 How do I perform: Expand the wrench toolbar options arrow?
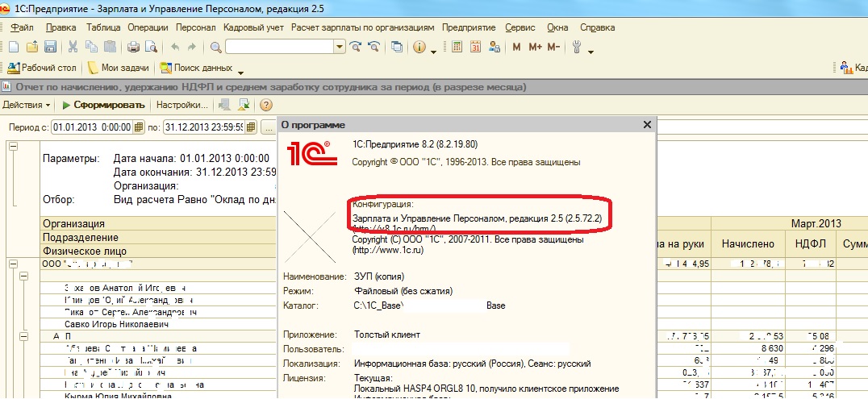click(x=590, y=52)
